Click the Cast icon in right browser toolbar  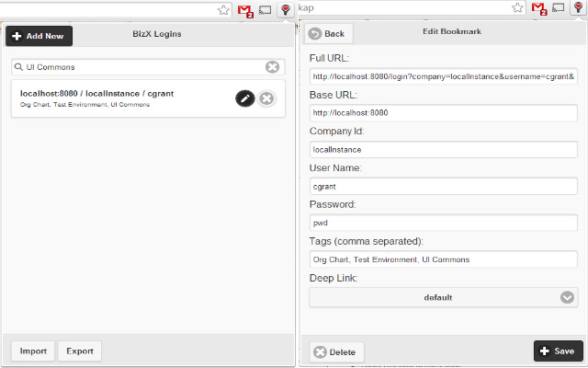click(559, 7)
